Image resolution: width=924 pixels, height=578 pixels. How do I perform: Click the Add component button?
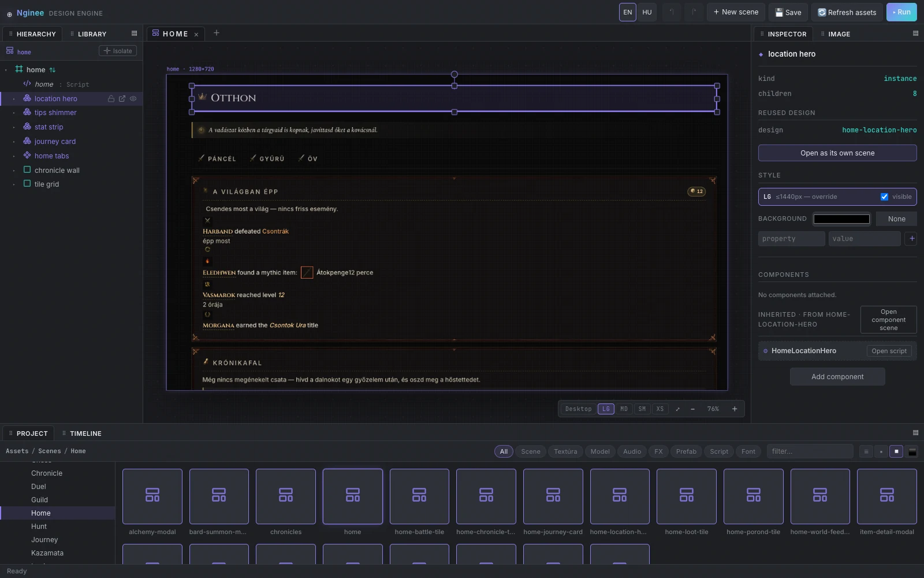837,377
